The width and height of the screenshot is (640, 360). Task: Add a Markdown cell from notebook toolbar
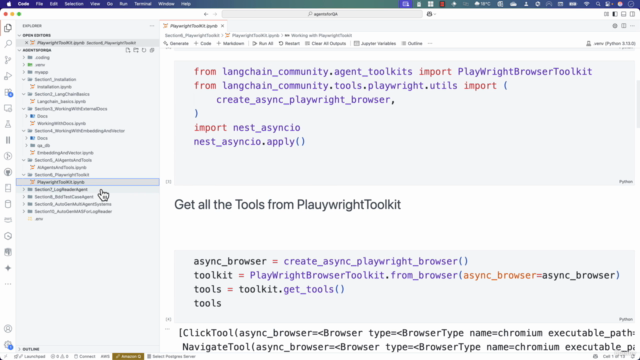point(230,43)
